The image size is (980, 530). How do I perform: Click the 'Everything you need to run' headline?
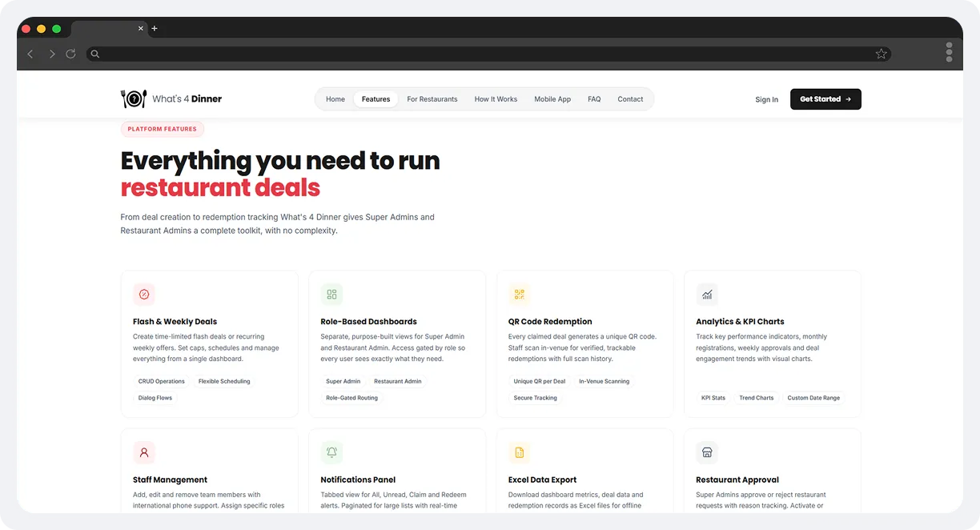(x=280, y=161)
